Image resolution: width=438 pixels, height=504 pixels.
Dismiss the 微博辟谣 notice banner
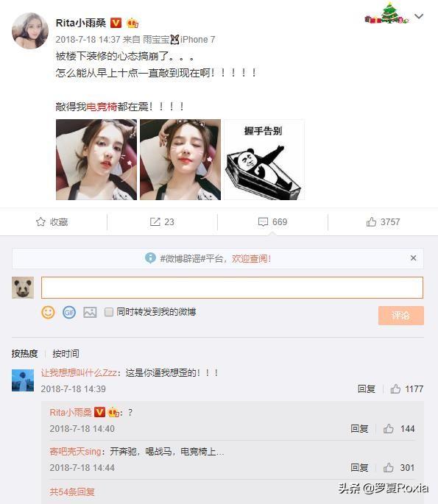(x=414, y=258)
